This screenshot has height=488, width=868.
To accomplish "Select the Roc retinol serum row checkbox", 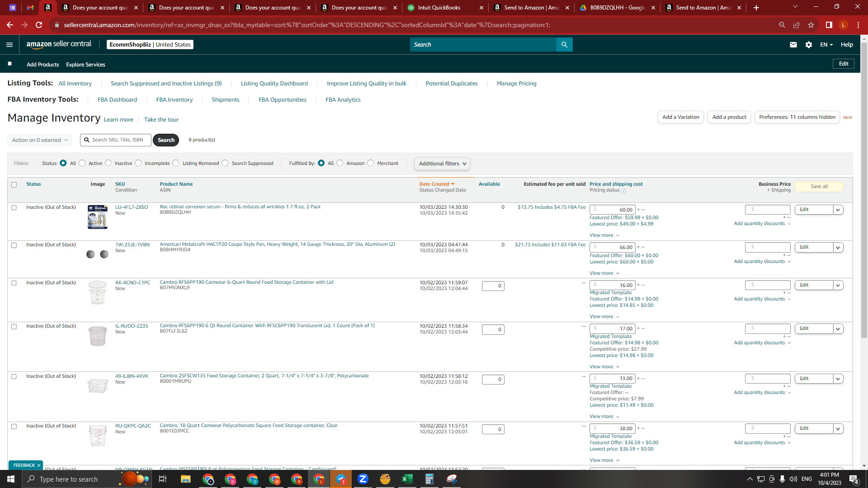I will pos(14,207).
